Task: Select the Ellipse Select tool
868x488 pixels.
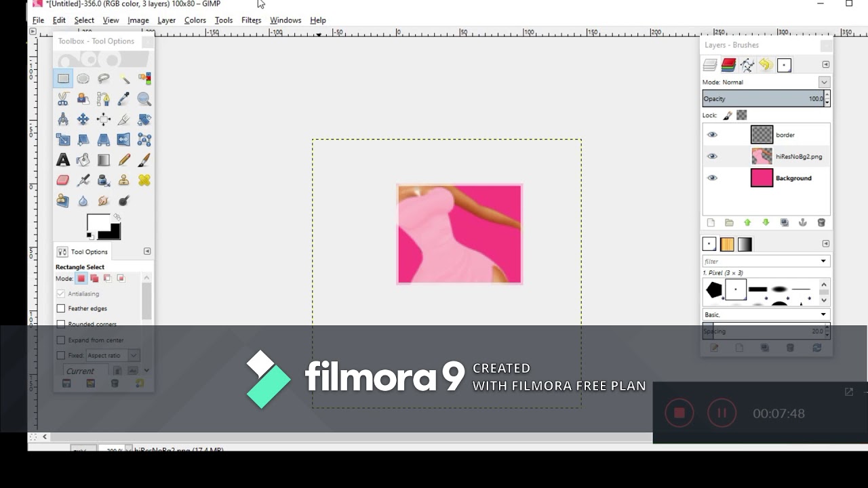Action: click(83, 79)
